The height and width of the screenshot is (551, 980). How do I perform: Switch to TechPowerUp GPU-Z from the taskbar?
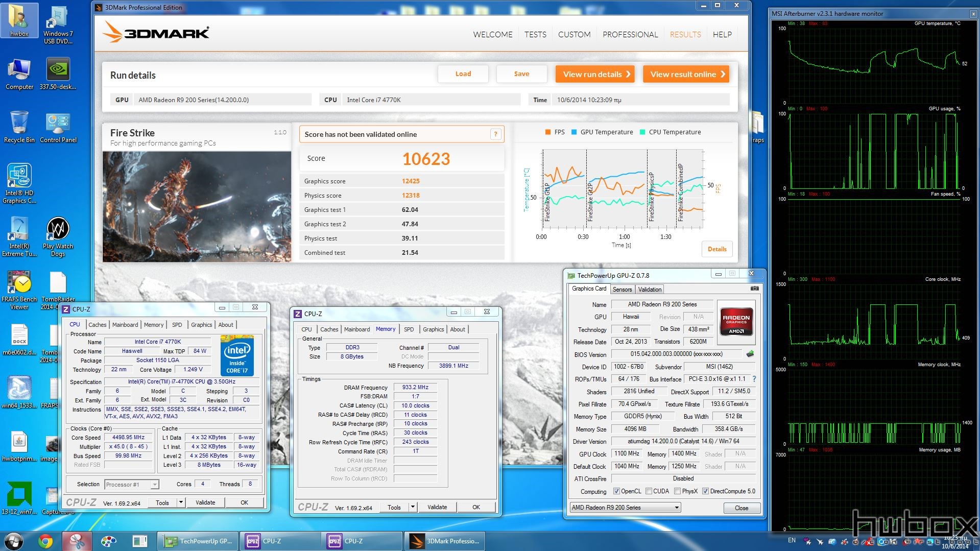[198, 541]
